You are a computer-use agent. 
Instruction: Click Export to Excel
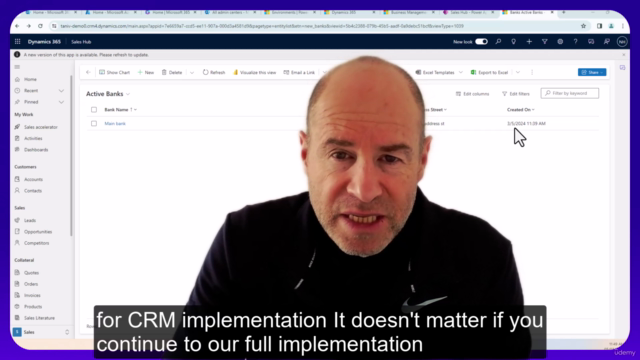click(x=489, y=72)
